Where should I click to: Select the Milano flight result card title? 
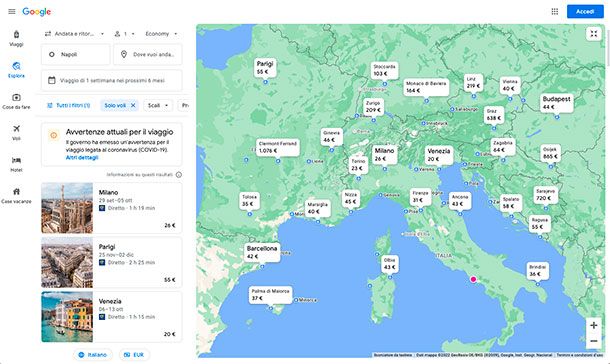click(x=108, y=192)
